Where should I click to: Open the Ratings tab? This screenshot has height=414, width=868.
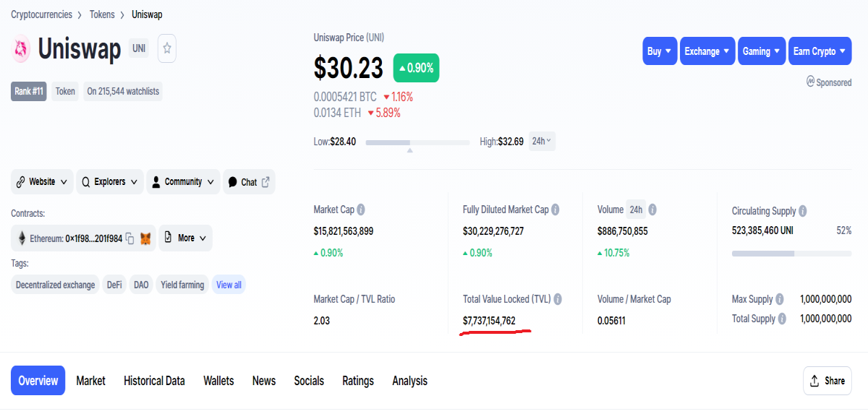(x=358, y=381)
